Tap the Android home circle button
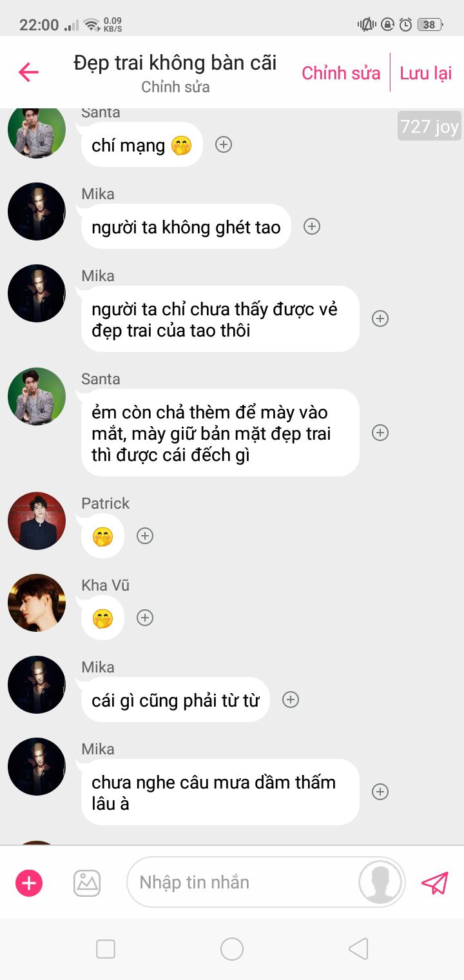The width and height of the screenshot is (464, 980). pyautogui.click(x=232, y=948)
